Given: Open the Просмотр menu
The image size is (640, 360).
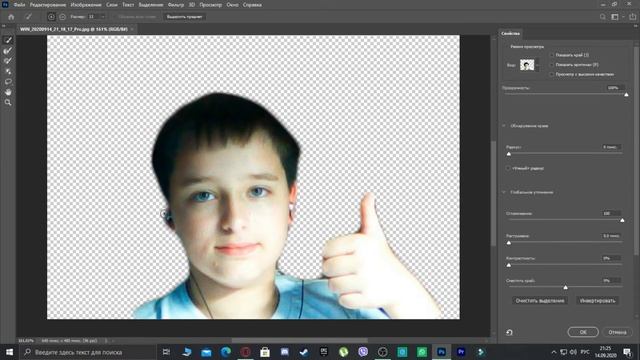Looking at the screenshot, I should 211,5.
